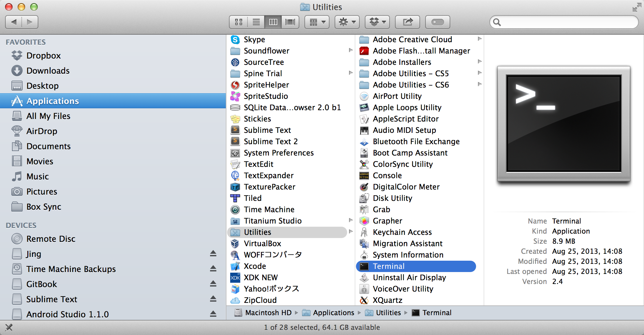Select the XDK NEW app icon
The width and height of the screenshot is (644, 335).
[x=235, y=277]
